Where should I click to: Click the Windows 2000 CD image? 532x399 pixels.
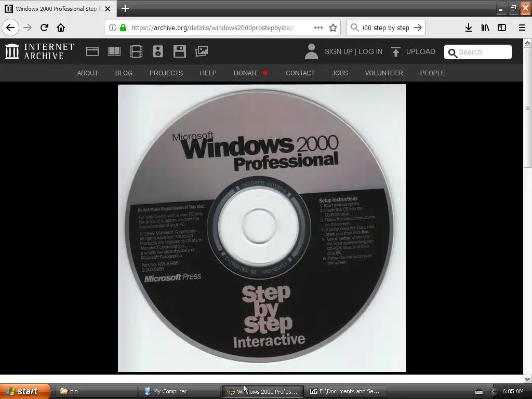262,228
